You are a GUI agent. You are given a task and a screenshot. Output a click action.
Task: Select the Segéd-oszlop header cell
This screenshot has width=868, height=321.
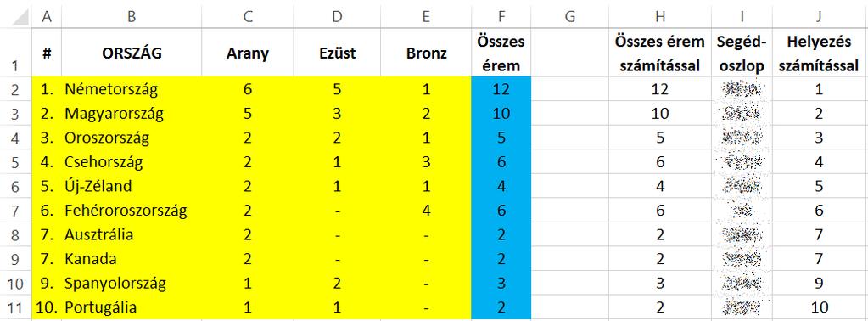tap(742, 53)
